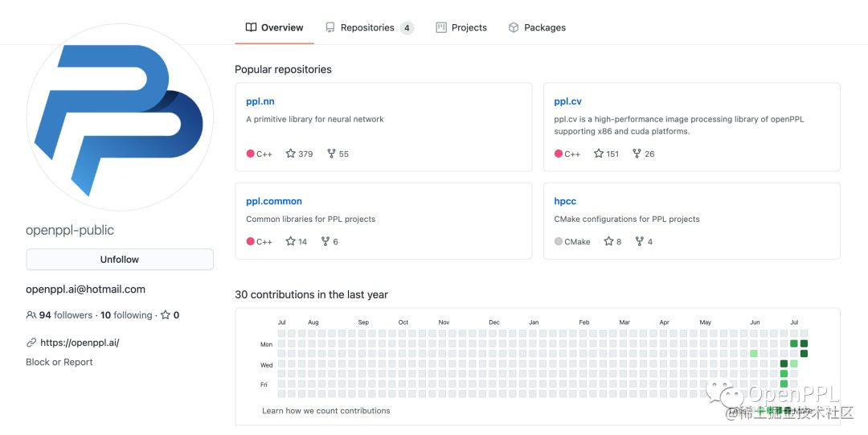This screenshot has width=868, height=435.
Task: Click the star icon on ppl.cv repository
Action: (x=598, y=154)
